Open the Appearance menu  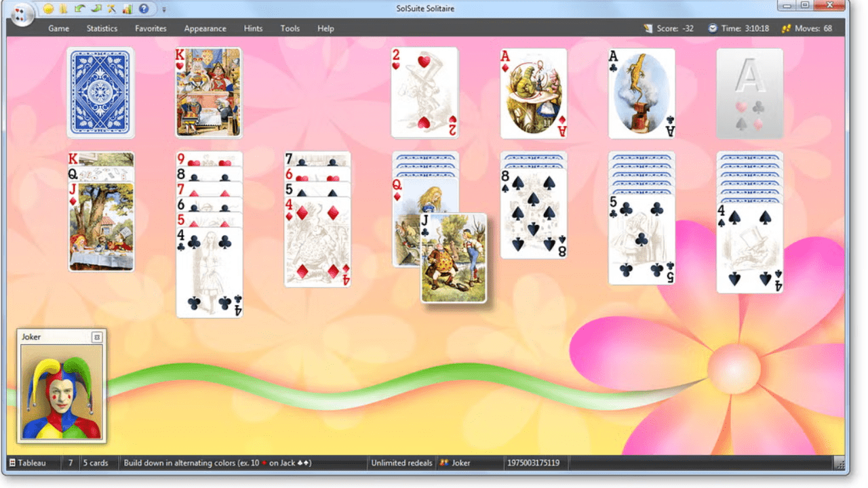(x=205, y=28)
